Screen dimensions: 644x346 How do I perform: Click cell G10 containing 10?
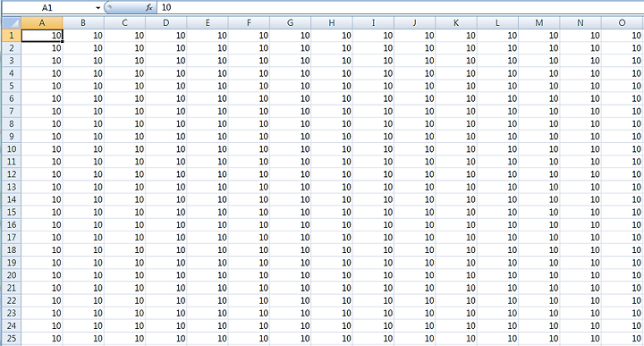click(291, 149)
